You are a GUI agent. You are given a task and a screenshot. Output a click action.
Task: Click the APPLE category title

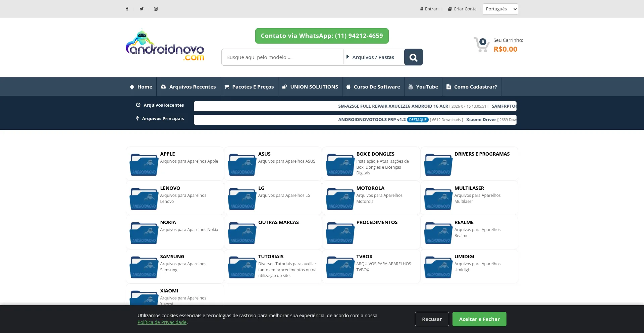167,154
